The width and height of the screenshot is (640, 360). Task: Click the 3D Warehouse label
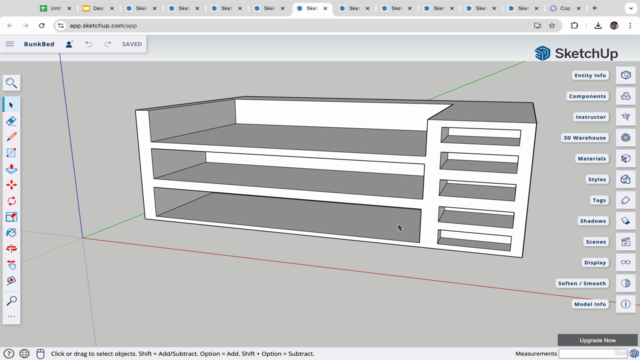click(585, 138)
